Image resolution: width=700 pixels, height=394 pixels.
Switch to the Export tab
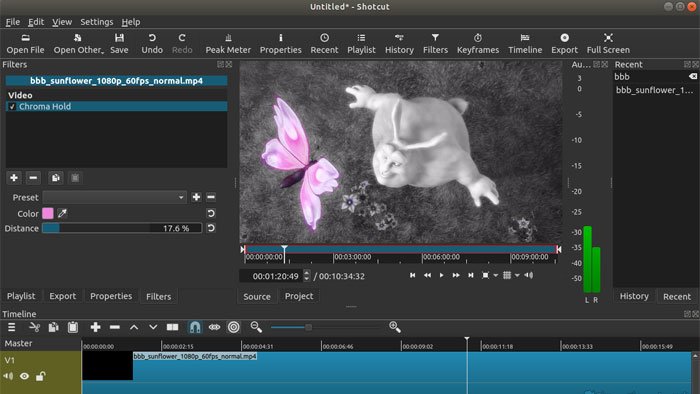click(62, 296)
